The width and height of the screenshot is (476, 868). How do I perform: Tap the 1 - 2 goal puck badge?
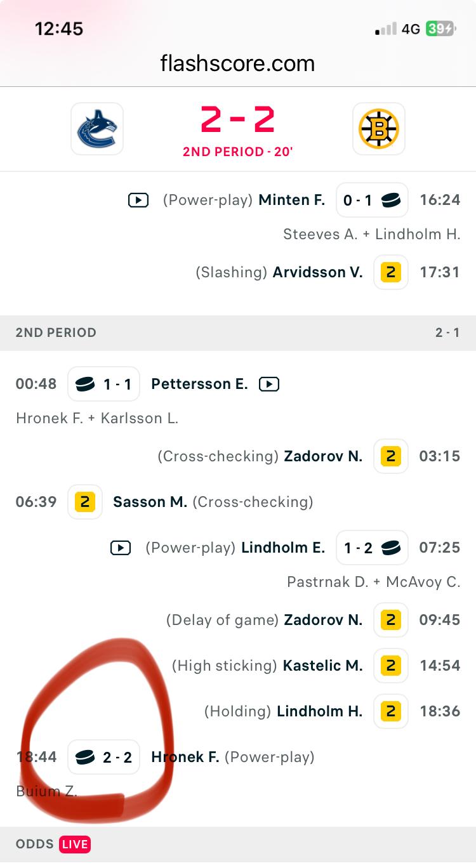(x=372, y=548)
